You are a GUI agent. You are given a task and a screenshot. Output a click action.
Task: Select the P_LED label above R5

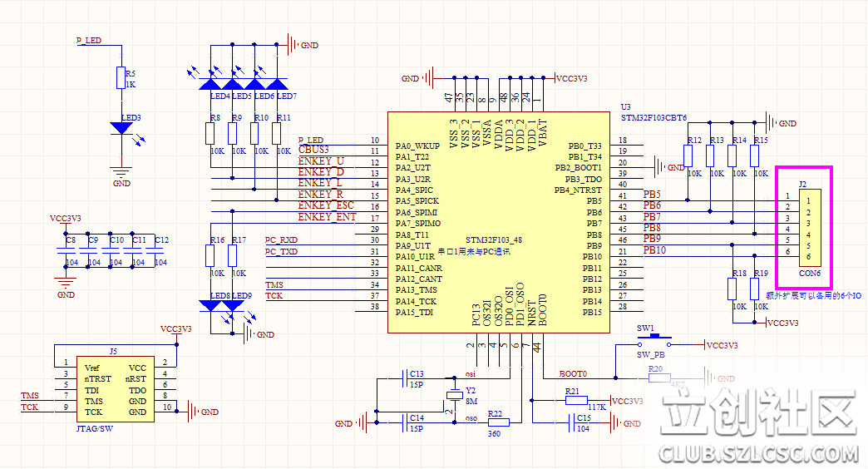(89, 40)
